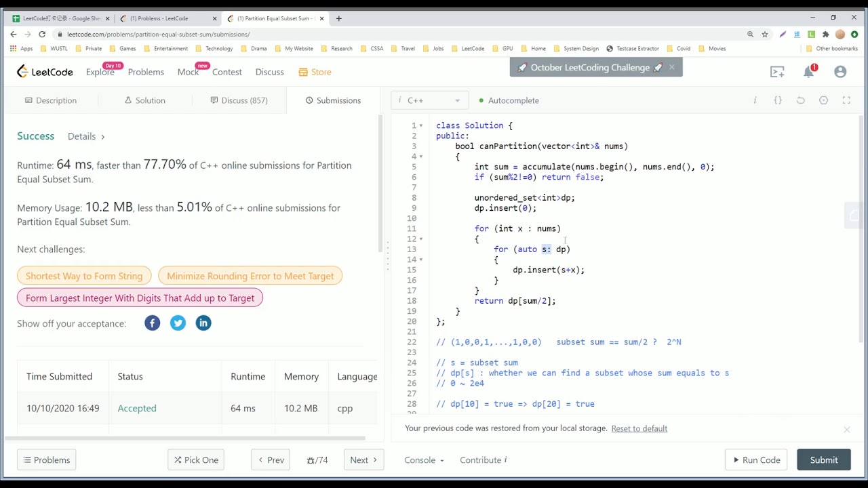Screen dimensions: 868x488
Task: Switch to the Solution tab
Action: point(145,100)
